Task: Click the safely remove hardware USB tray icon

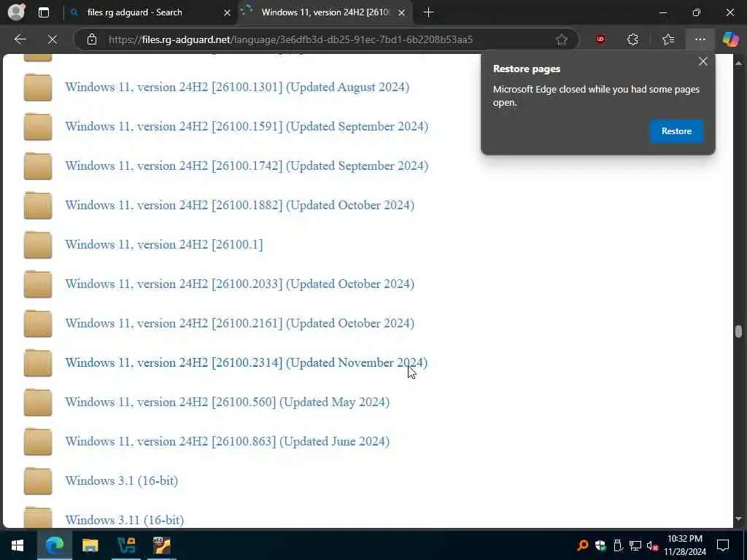Action: [x=618, y=545]
